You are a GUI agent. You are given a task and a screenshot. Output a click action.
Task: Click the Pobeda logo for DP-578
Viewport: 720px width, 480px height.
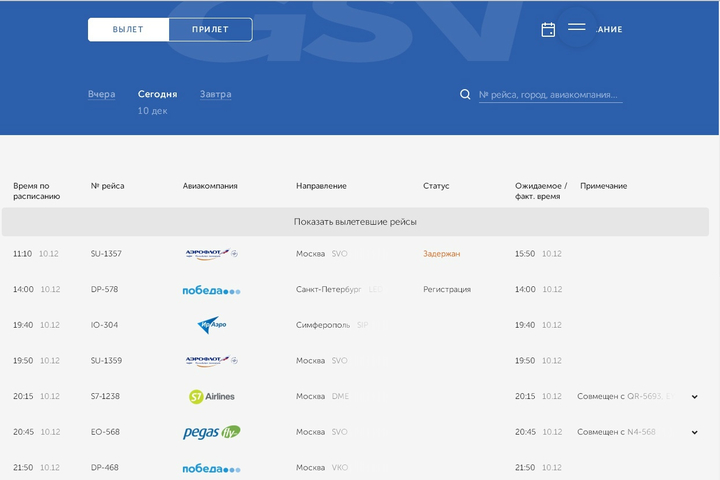211,290
